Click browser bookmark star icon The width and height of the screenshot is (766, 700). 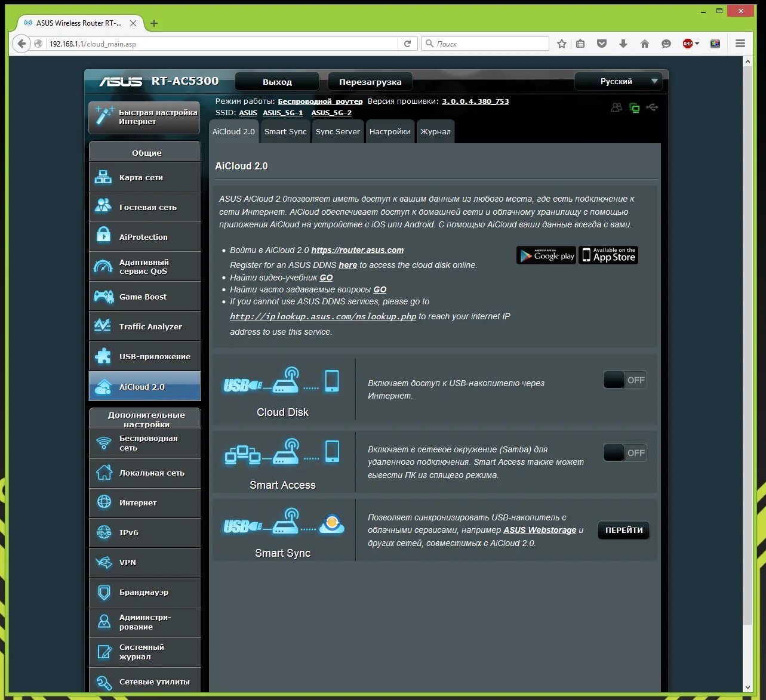click(x=562, y=44)
